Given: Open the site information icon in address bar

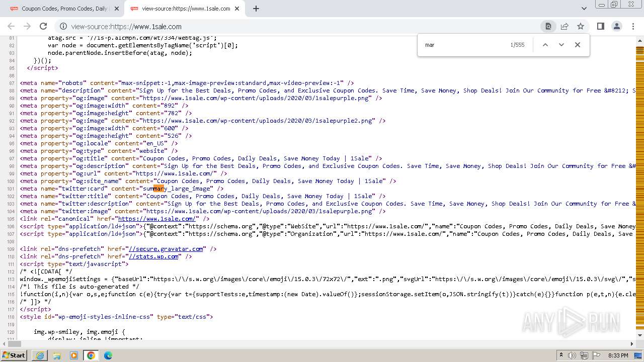Looking at the screenshot, I should [x=63, y=27].
